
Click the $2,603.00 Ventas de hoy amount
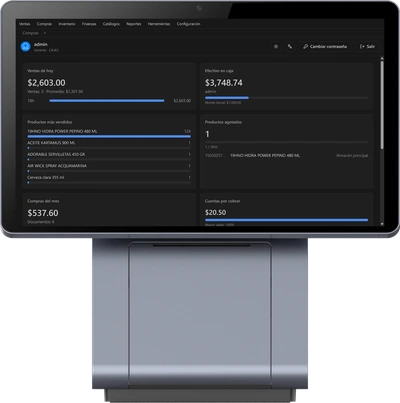click(46, 83)
